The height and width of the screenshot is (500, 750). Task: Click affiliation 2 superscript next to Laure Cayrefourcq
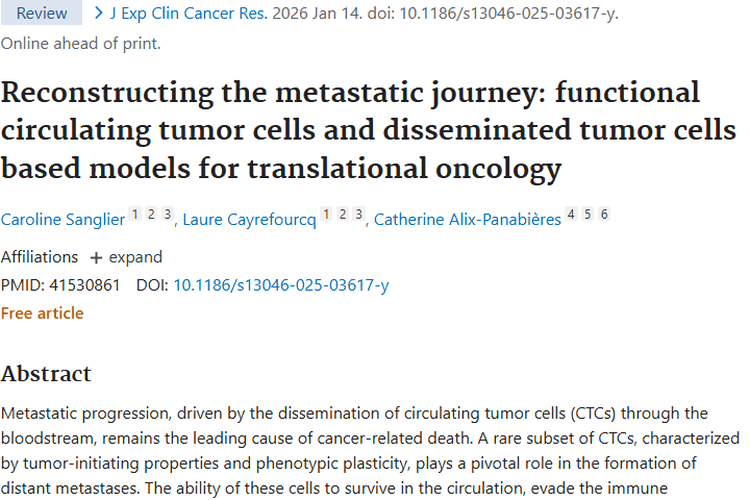(x=343, y=215)
